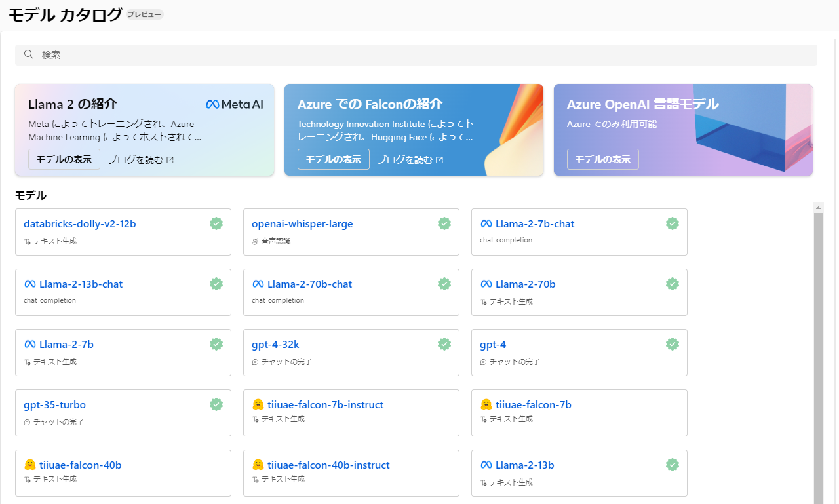Click Hugging Face emoji beside tiiuae-falcon-7b

tap(486, 404)
